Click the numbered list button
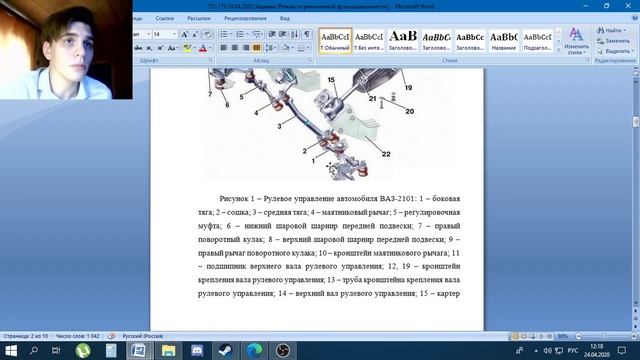Screen dimensions: 640x360 pos(240,34)
